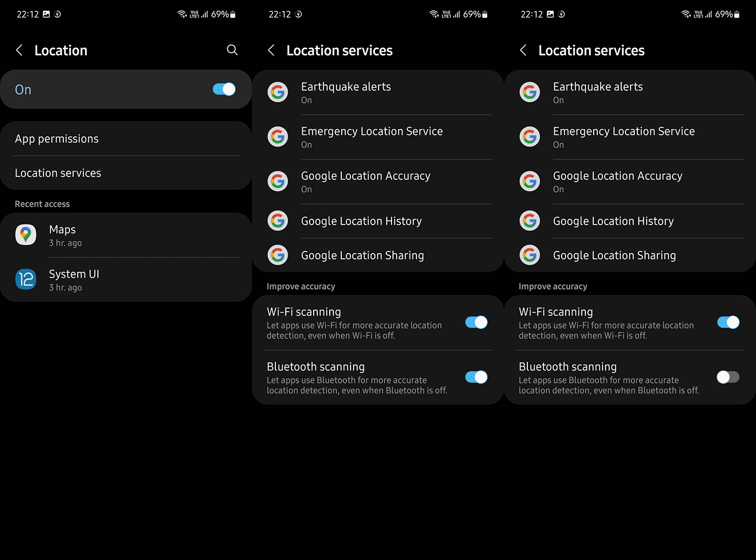Tap Google icon beside Earthquake alerts, middle screen
This screenshot has width=756, height=560.
(x=278, y=92)
